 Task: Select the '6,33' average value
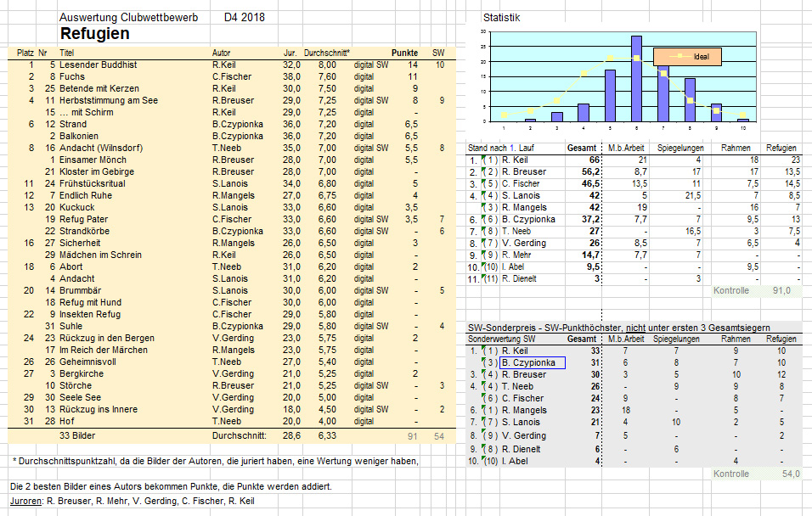327,435
